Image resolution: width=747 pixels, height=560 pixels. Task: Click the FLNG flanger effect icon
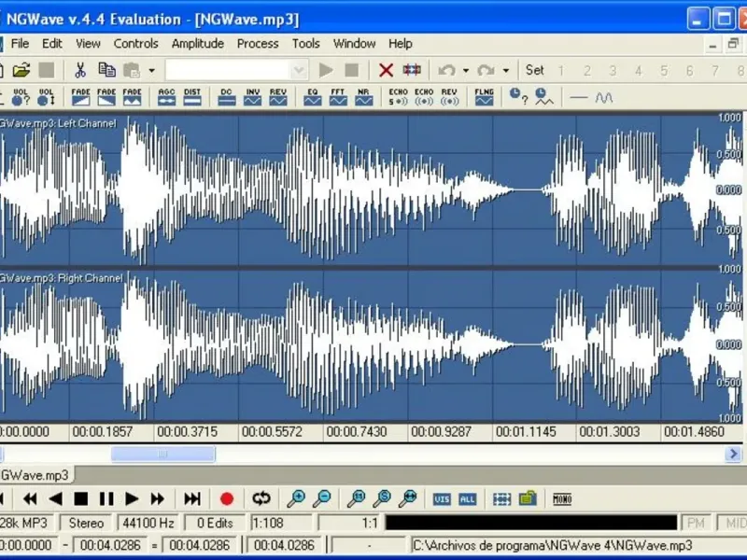click(x=484, y=97)
